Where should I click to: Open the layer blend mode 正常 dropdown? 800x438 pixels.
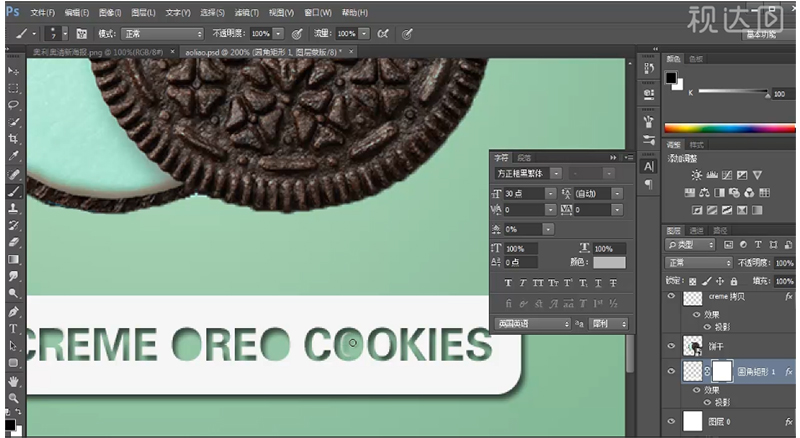[698, 262]
